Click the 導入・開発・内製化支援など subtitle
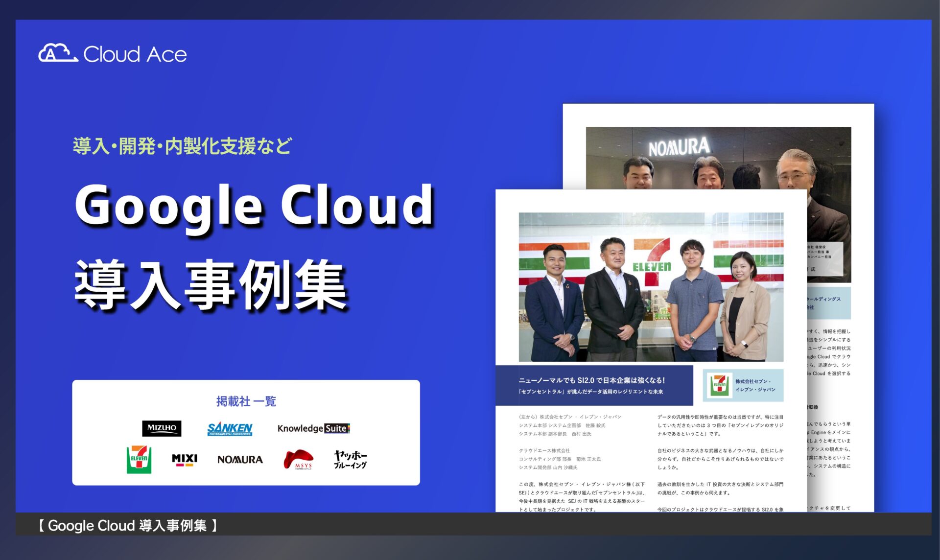 pyautogui.click(x=183, y=146)
